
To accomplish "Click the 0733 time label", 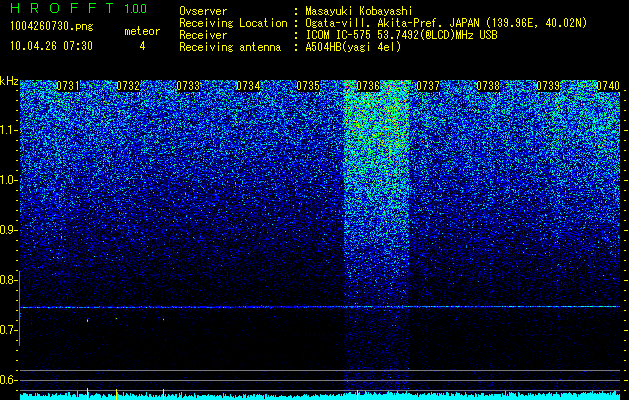I will point(188,86).
